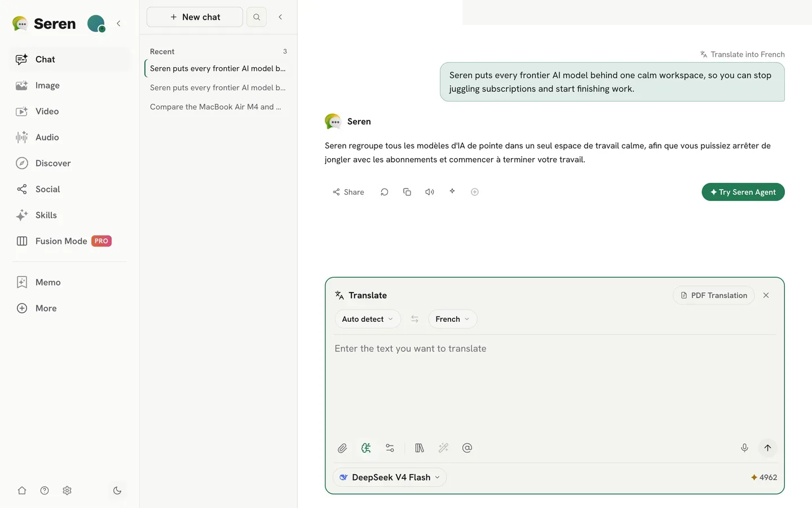This screenshot has height=508, width=812.
Task: Click the Recent chats count 3
Action: [285, 51]
